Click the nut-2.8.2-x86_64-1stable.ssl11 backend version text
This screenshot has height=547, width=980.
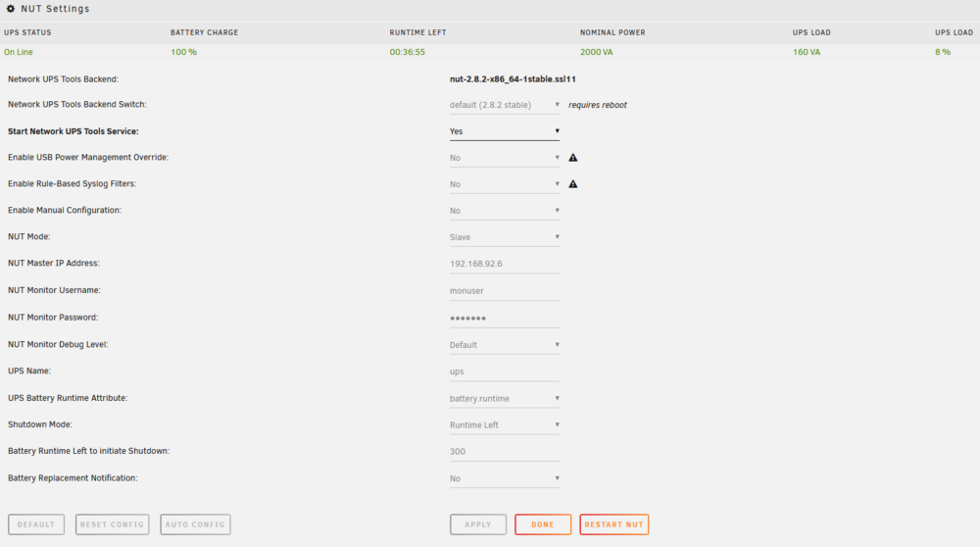pos(513,78)
